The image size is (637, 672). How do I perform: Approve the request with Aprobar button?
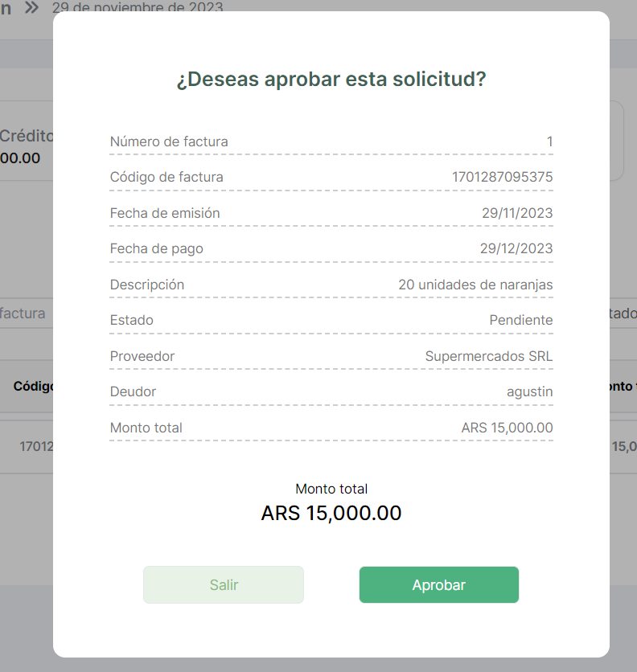[x=438, y=585]
